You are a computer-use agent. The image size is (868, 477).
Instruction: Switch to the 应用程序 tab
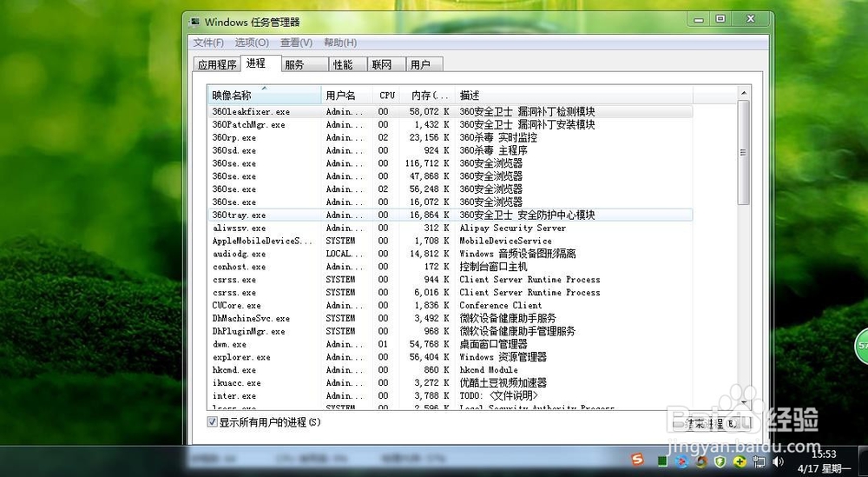(217, 65)
